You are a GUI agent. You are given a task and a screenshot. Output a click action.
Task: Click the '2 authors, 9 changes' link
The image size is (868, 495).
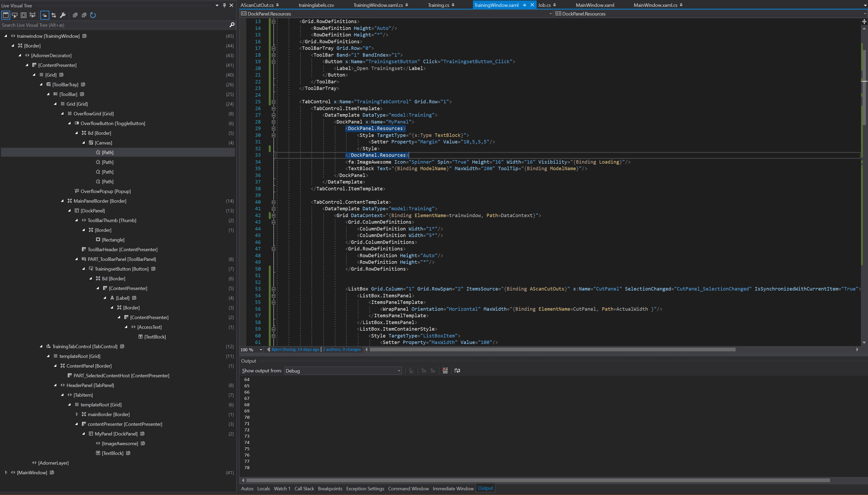pos(342,349)
